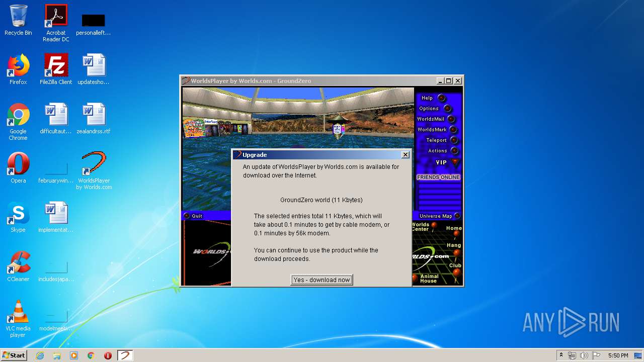This screenshot has width=644, height=362.
Task: Select the FRIENDS ONLINE header
Action: click(438, 177)
